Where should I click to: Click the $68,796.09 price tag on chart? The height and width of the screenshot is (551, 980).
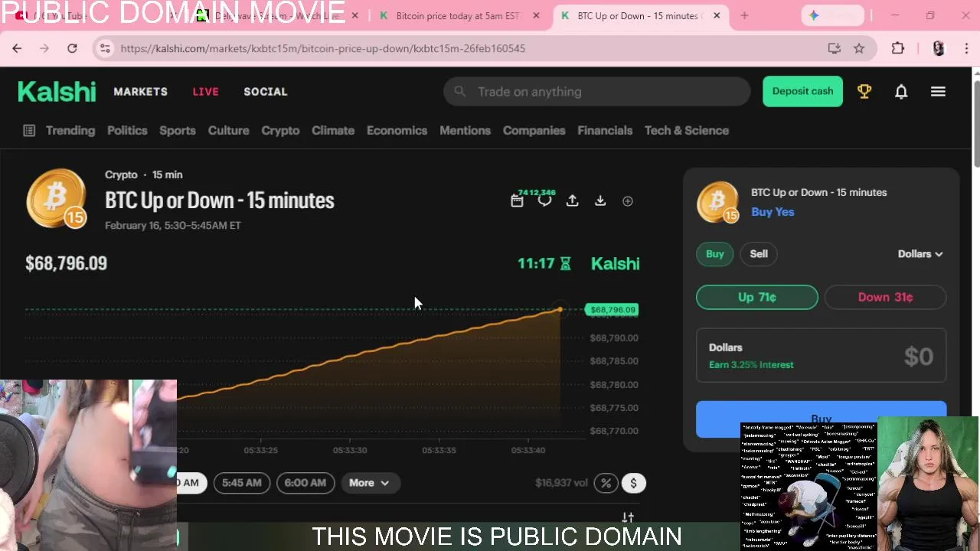(612, 310)
